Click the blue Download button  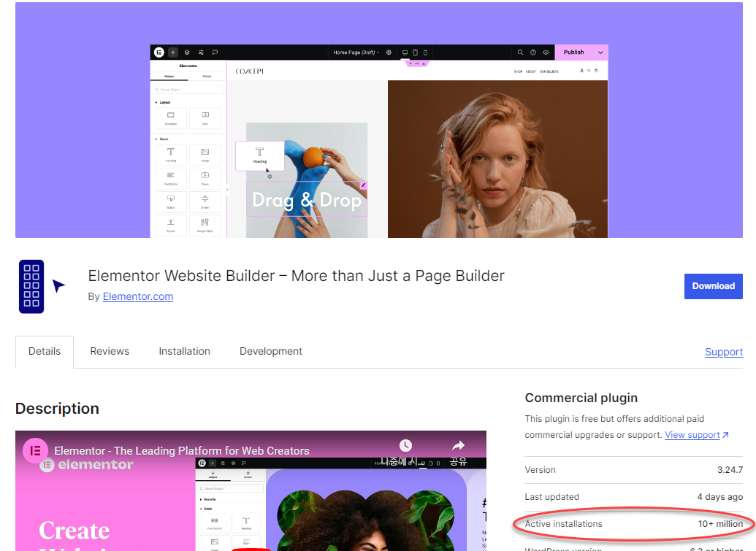pos(713,286)
